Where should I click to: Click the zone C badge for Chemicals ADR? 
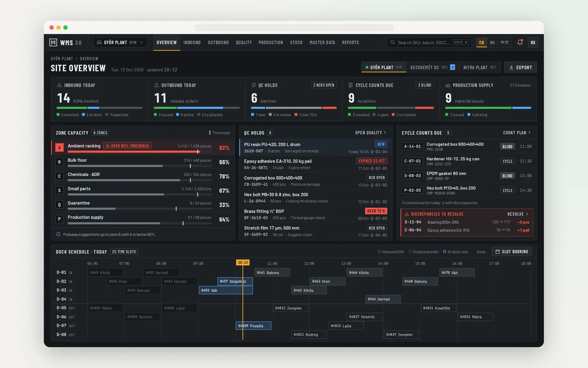(x=59, y=176)
